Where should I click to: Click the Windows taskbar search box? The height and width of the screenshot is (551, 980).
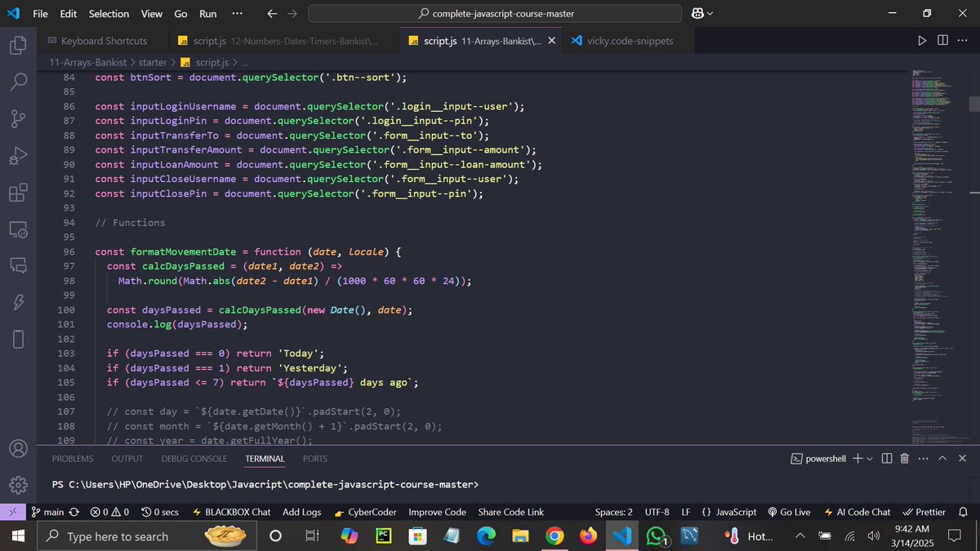[148, 536]
